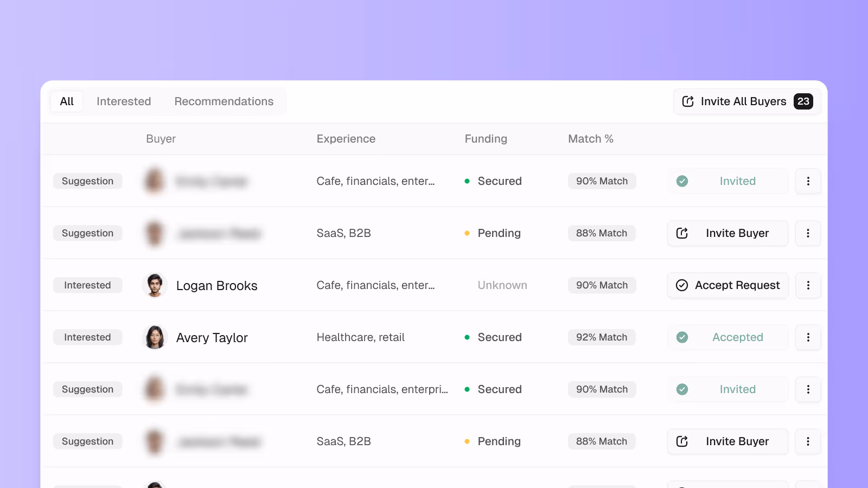This screenshot has height=488, width=868.
Task: Click the checkmark icon in Accept Request
Action: pos(682,285)
